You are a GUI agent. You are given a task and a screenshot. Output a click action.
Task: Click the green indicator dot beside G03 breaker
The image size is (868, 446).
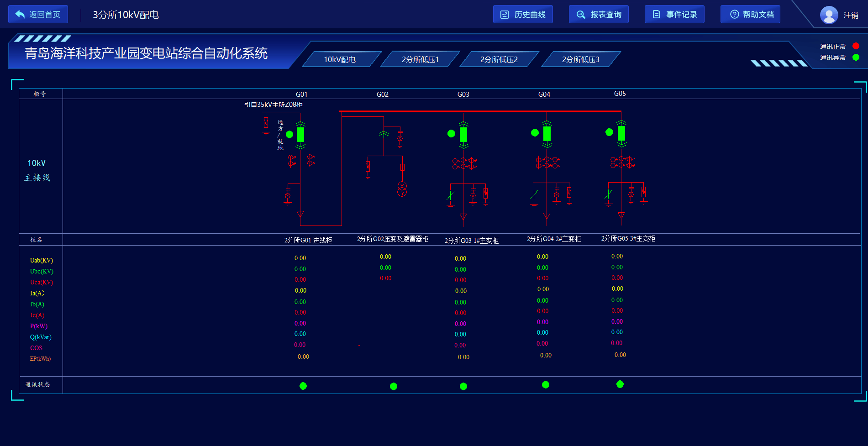coord(452,133)
